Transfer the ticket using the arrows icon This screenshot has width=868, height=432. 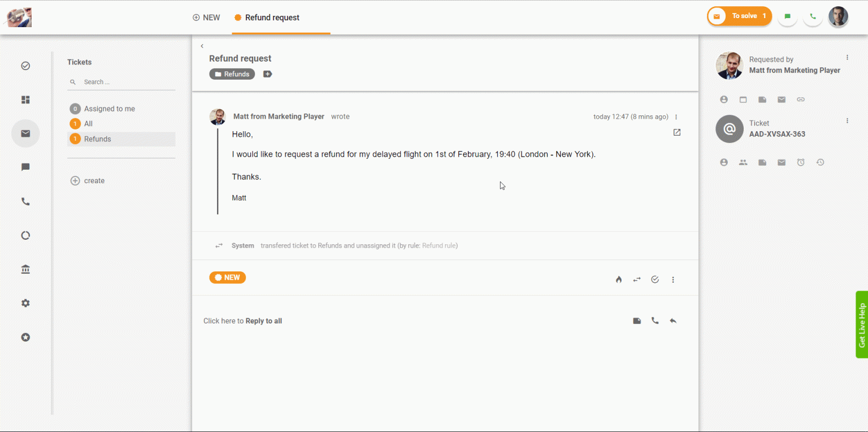click(x=637, y=279)
